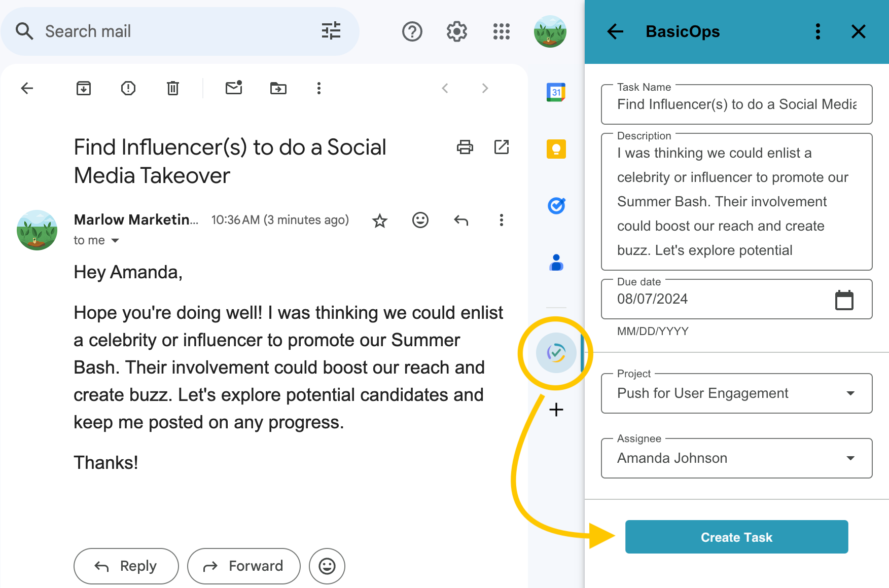Print the email

coord(465,147)
